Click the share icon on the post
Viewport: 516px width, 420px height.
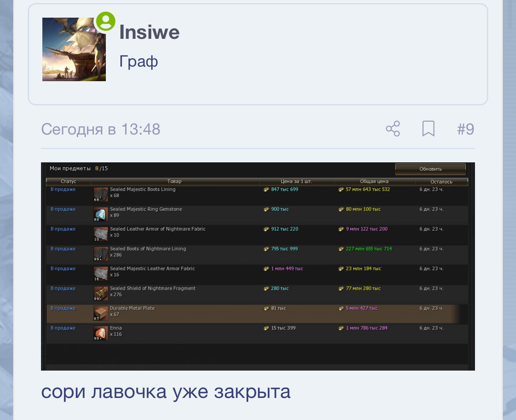coord(393,129)
